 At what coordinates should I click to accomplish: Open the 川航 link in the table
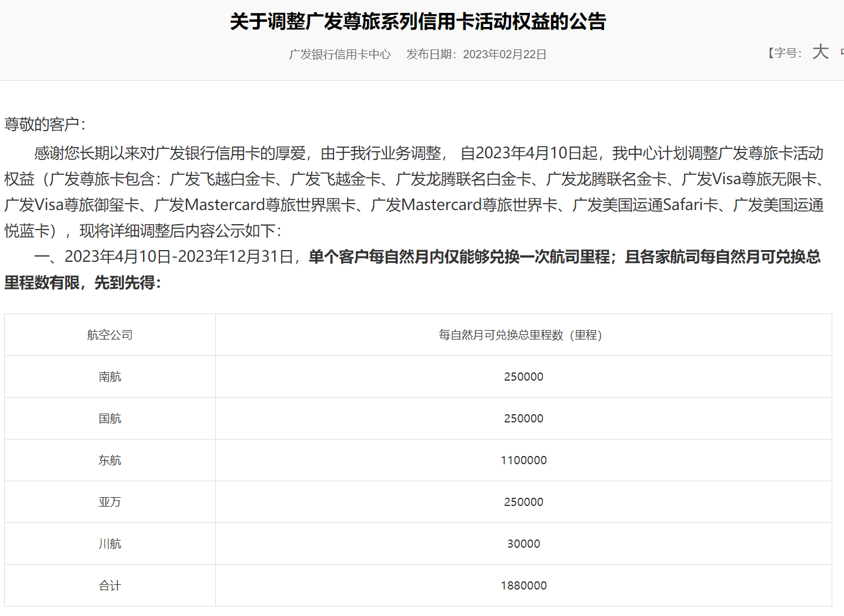pyautogui.click(x=110, y=544)
